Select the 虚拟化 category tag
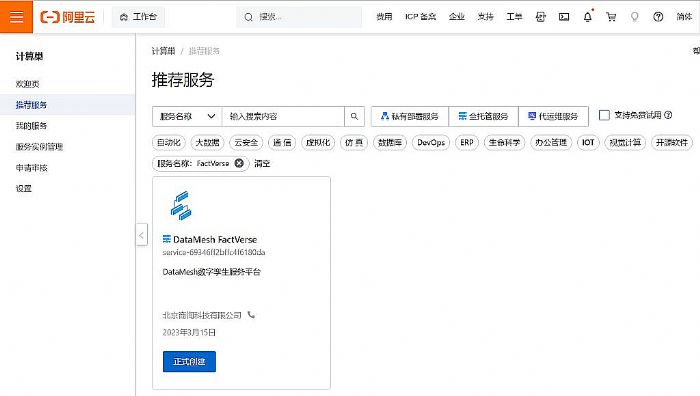 [318, 142]
